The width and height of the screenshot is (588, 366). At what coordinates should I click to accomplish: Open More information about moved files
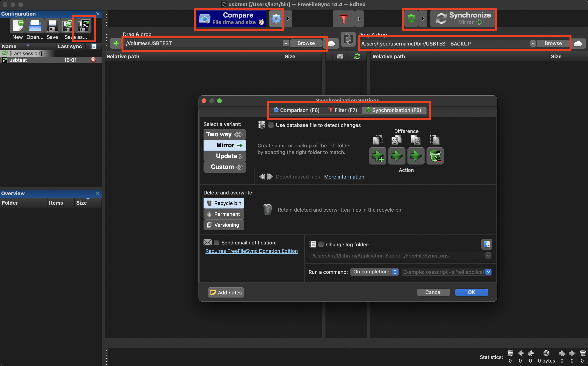pyautogui.click(x=344, y=177)
